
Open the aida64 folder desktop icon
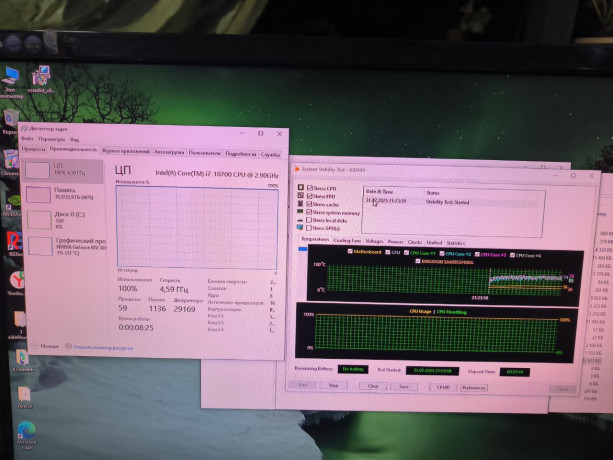click(x=20, y=320)
